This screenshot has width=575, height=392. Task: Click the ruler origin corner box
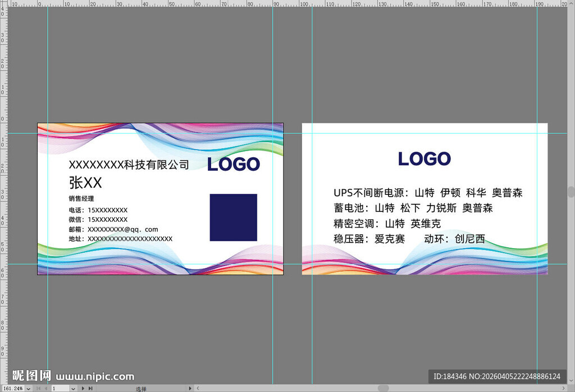(4, 3)
